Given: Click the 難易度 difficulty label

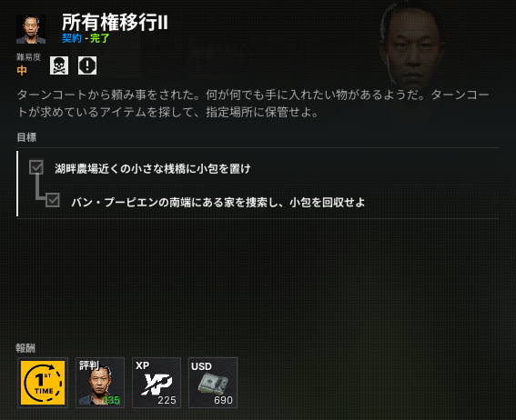Looking at the screenshot, I should [28, 57].
